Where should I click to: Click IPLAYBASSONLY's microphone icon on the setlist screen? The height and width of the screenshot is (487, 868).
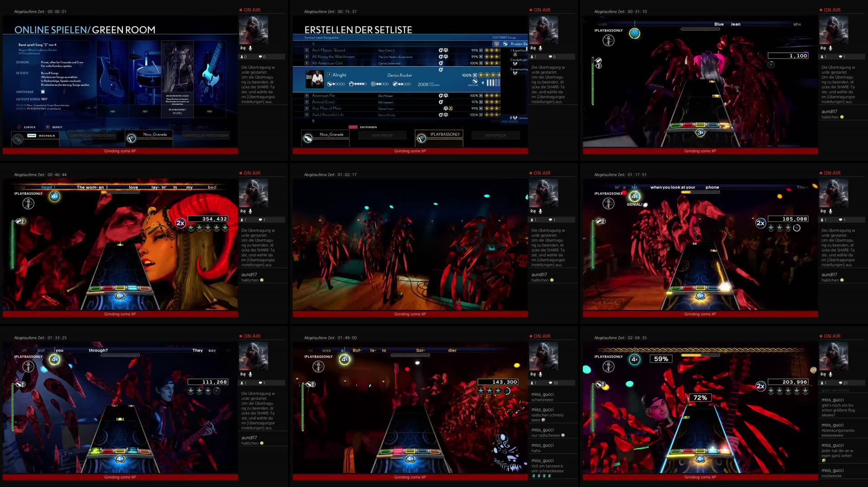[422, 138]
